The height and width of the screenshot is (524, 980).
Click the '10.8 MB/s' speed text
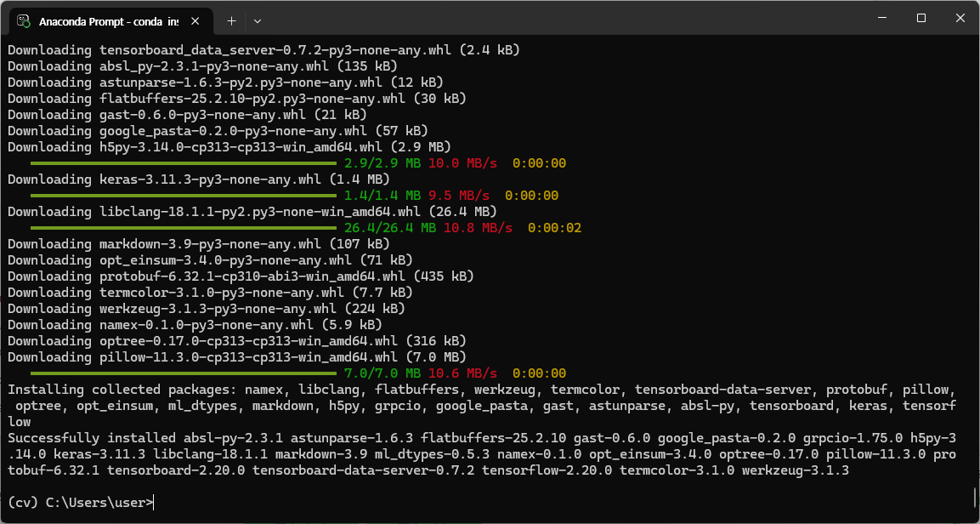[479, 228]
